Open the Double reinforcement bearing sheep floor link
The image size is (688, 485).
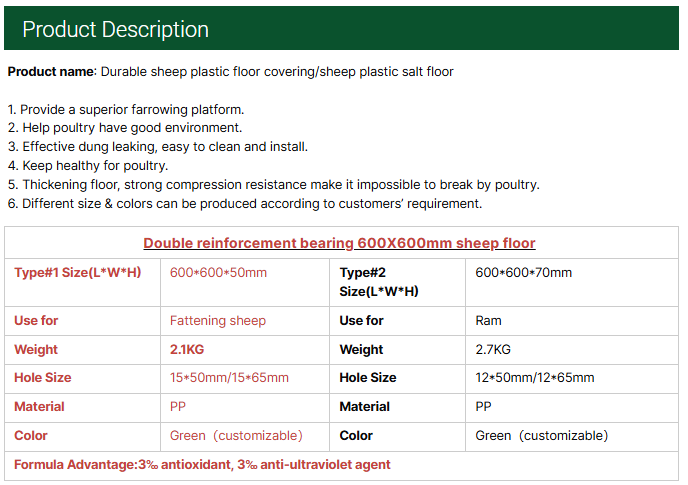click(339, 243)
